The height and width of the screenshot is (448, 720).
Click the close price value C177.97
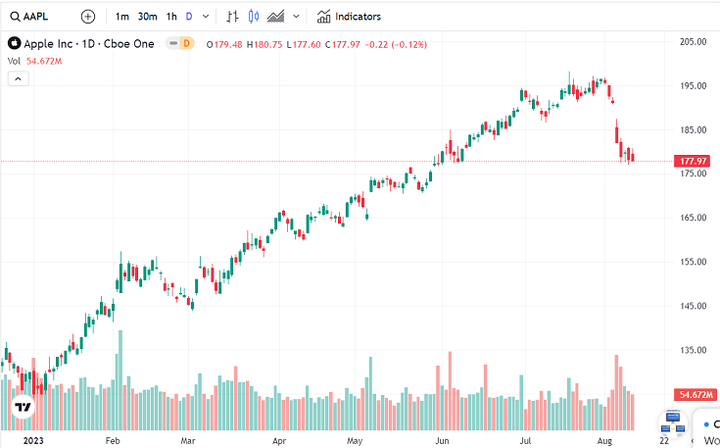[343, 45]
